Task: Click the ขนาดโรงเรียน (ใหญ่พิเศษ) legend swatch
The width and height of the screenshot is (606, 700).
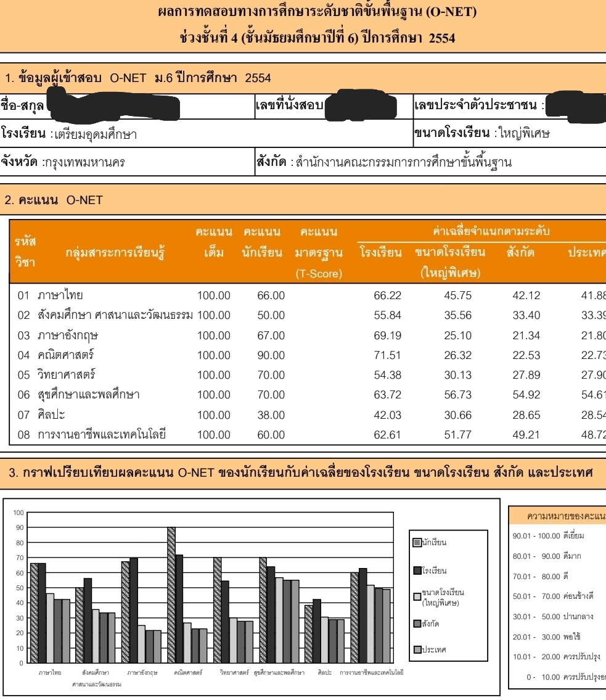Action: point(417,597)
